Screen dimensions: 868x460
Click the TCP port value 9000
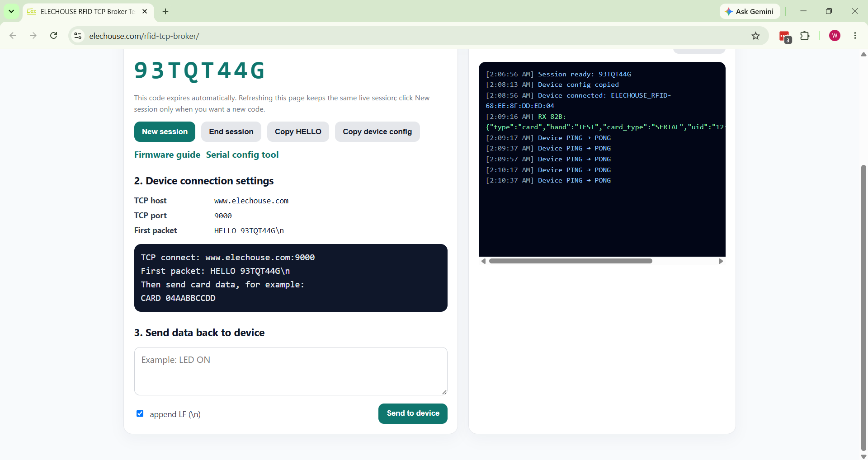tap(223, 216)
